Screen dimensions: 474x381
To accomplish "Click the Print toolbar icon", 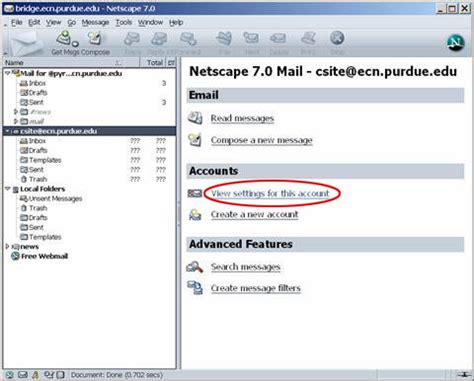I will click(x=308, y=38).
